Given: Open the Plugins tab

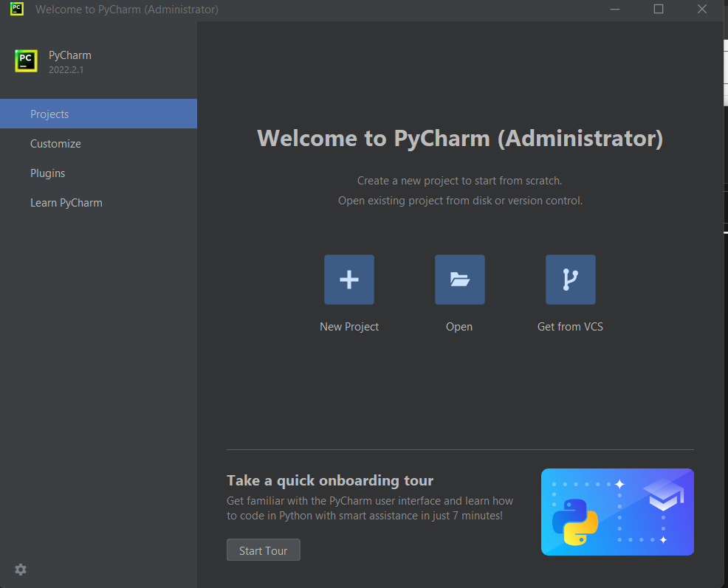Looking at the screenshot, I should pyautogui.click(x=98, y=173).
